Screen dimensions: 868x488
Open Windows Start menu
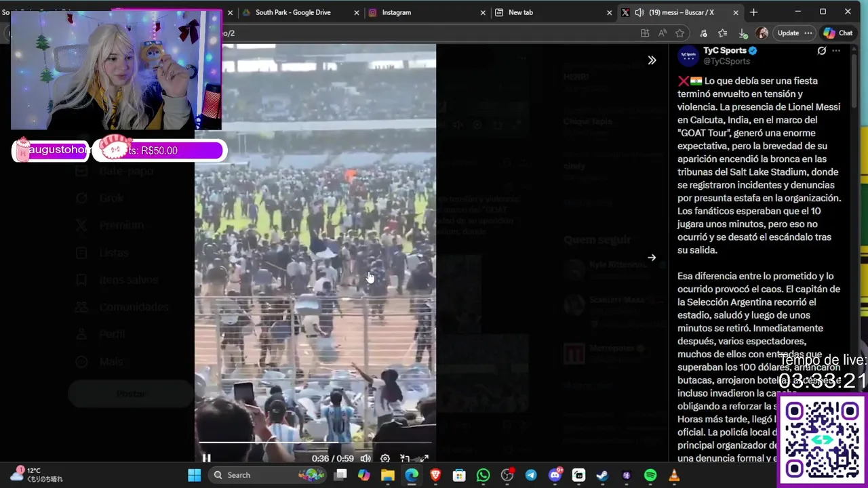point(195,475)
